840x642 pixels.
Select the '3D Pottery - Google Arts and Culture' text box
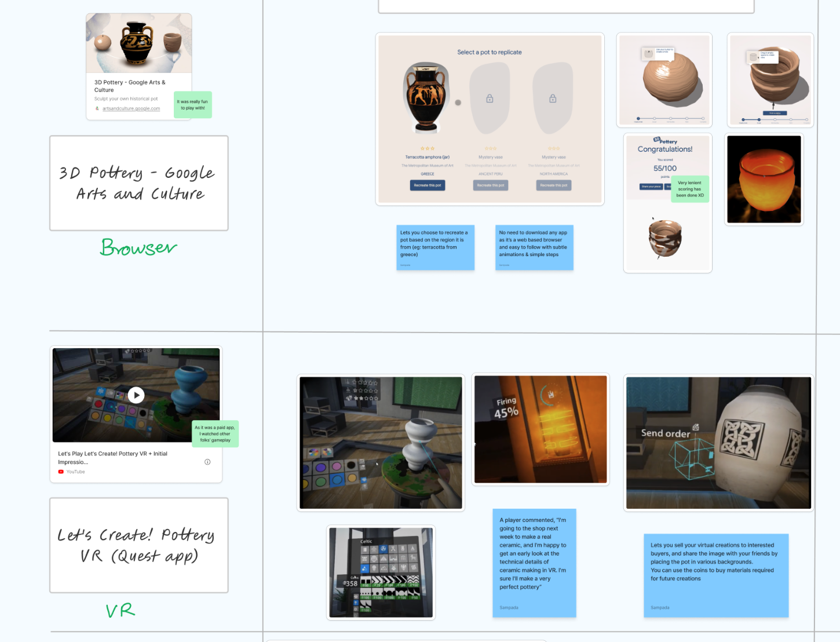click(x=139, y=183)
